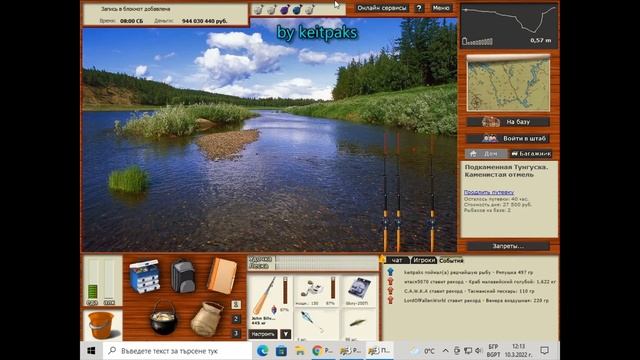Screen dimensions: 640x360
Task: Open the Chrome taskbar item
Action: click(x=323, y=351)
